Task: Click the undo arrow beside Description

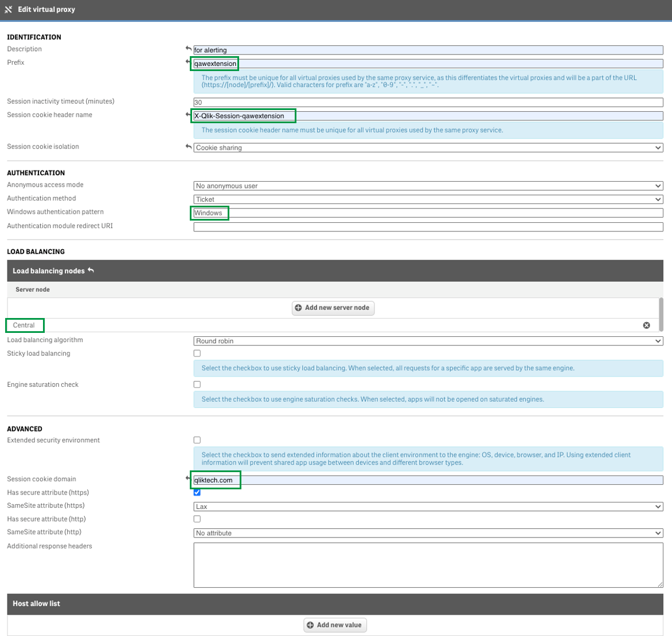Action: point(188,47)
